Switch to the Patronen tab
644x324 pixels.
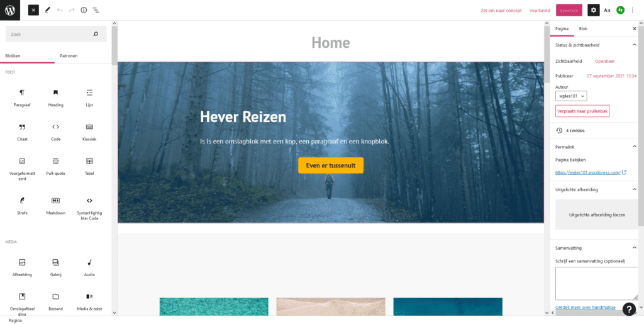pos(69,56)
